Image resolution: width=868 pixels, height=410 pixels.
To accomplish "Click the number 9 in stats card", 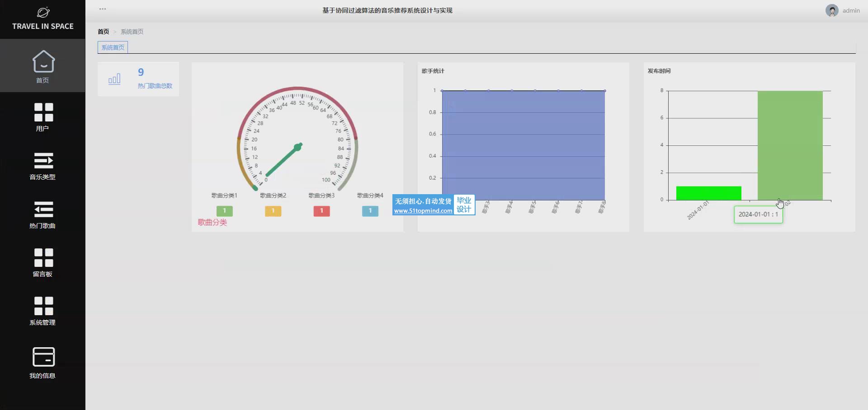I will tap(141, 72).
